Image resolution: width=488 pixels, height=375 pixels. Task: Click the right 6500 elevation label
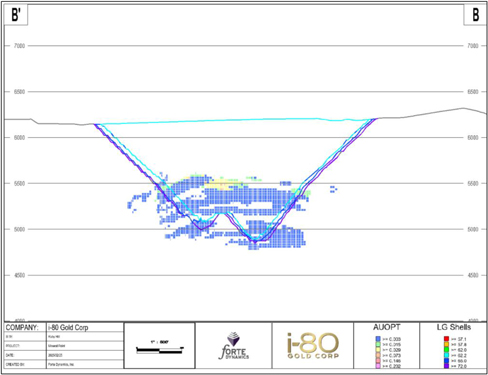[x=473, y=92]
